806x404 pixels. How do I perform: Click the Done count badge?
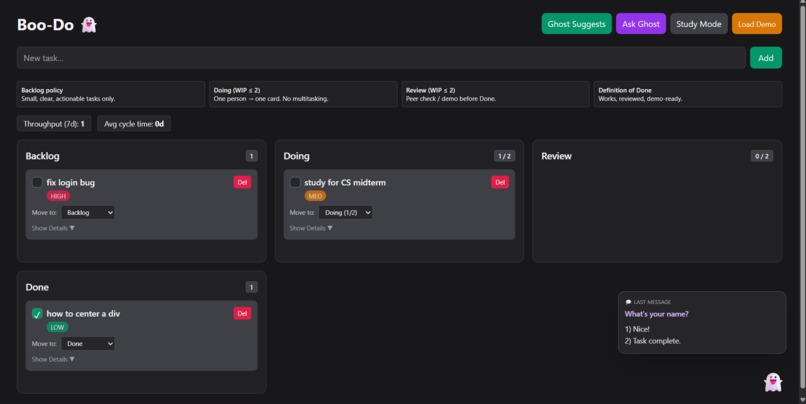pos(251,287)
